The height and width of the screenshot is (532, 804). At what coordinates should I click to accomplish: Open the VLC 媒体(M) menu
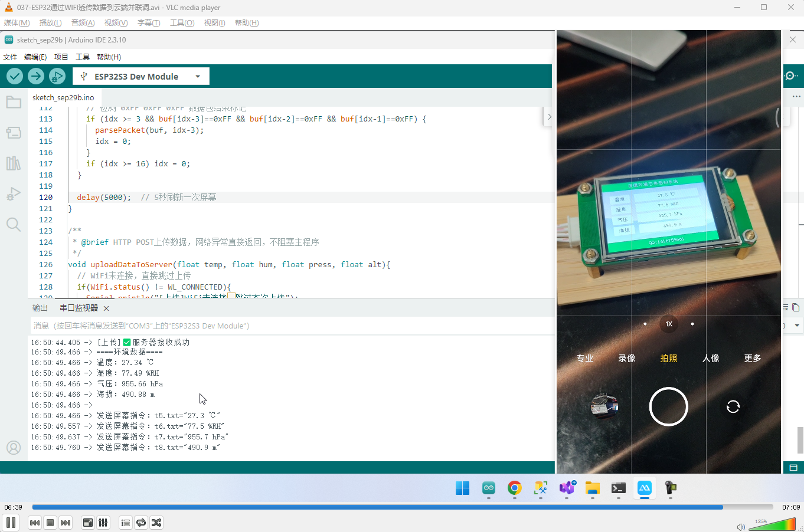17,23
